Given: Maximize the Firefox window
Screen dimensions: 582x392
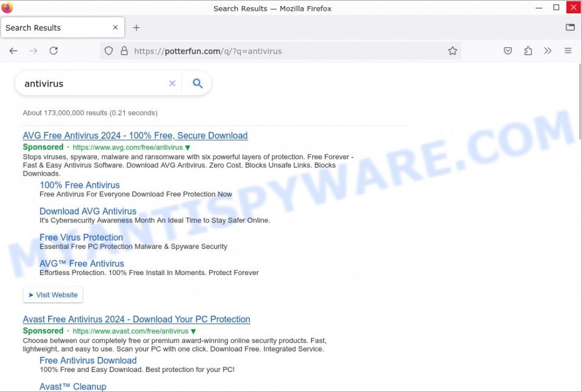Looking at the screenshot, I should pyautogui.click(x=556, y=8).
